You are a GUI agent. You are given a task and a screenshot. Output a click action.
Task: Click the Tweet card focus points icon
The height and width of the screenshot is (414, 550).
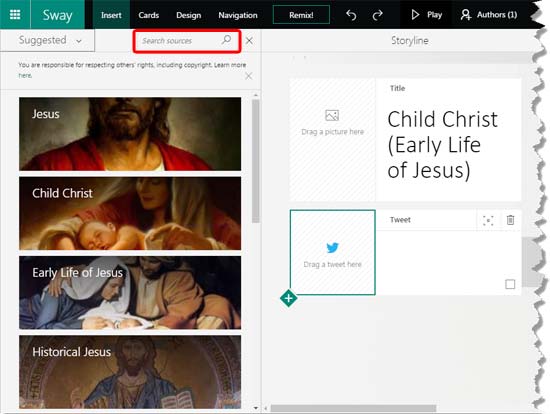coord(488,220)
